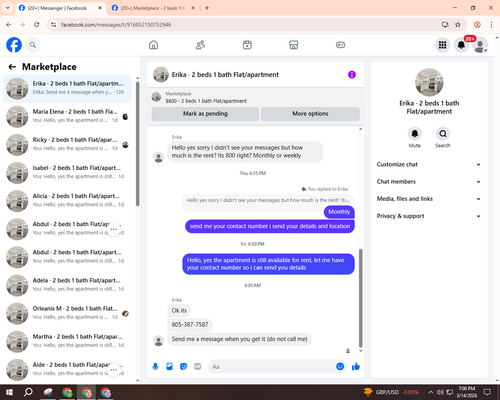Choose a sticker from the sticker icon
Screen dimensions: 500x400
point(183,367)
